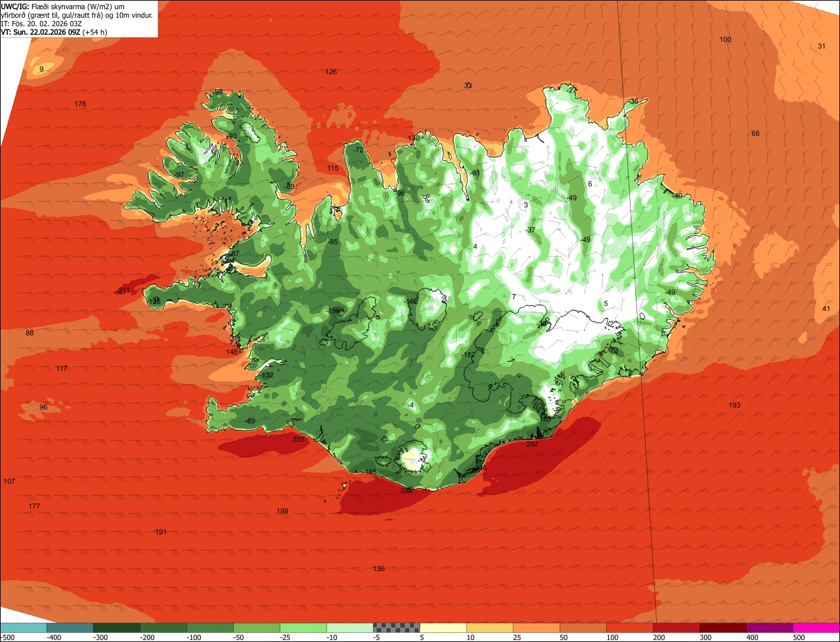Click the map value '286' in the dark red patch
The height and width of the screenshot is (642, 840).
click(x=406, y=490)
